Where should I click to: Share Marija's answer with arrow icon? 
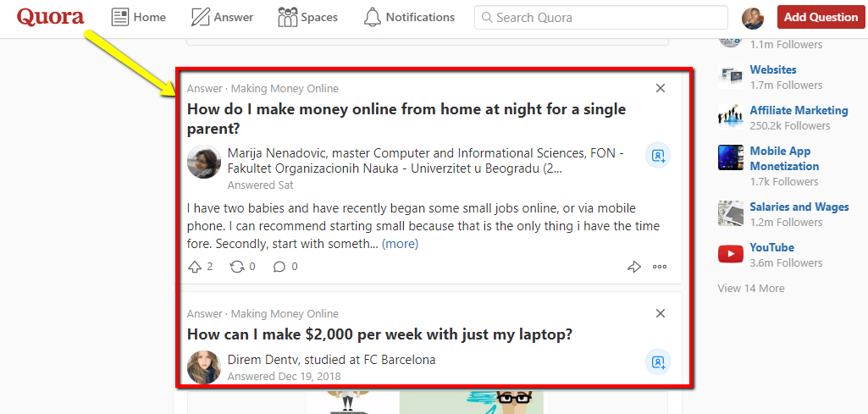633,267
